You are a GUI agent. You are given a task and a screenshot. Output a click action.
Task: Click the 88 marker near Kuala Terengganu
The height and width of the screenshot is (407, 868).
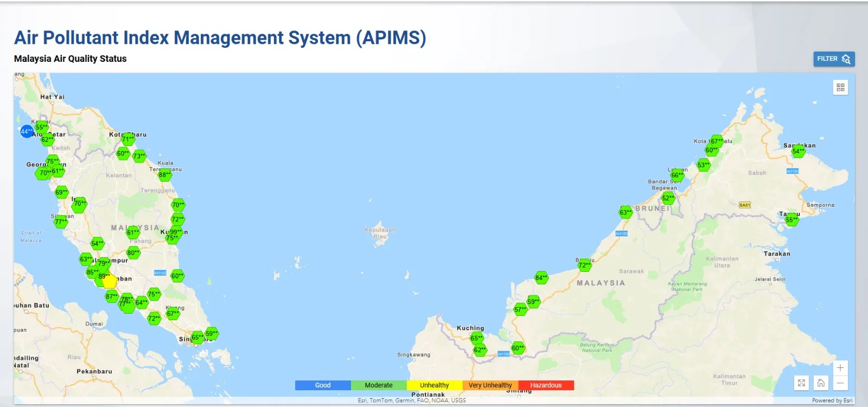164,175
